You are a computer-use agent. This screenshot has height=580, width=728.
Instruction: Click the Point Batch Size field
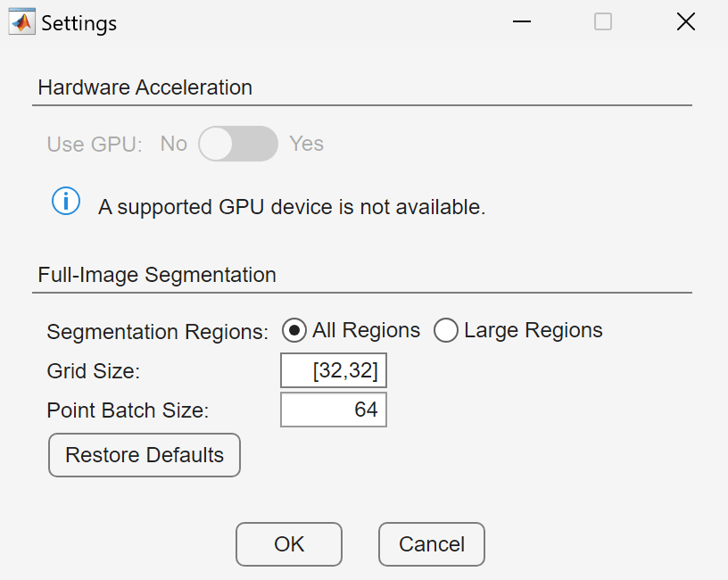pos(334,410)
